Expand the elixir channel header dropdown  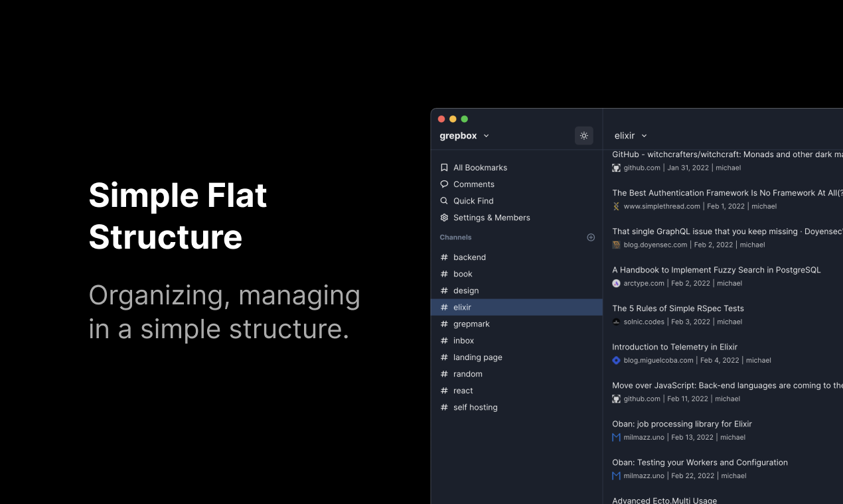[x=631, y=135]
